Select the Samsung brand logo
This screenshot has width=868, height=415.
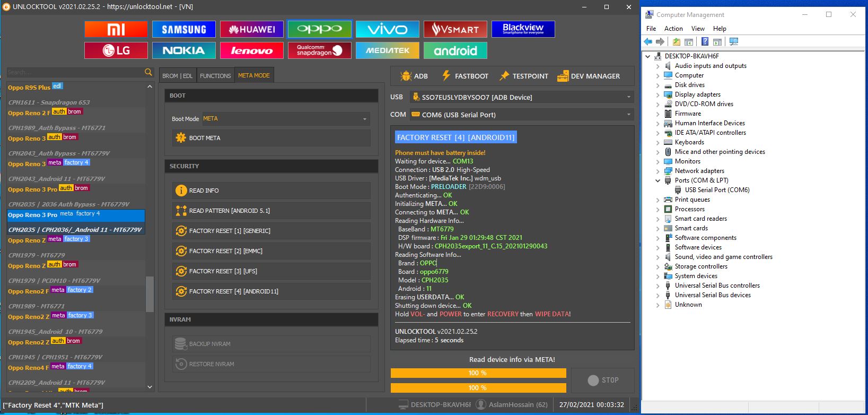(184, 29)
